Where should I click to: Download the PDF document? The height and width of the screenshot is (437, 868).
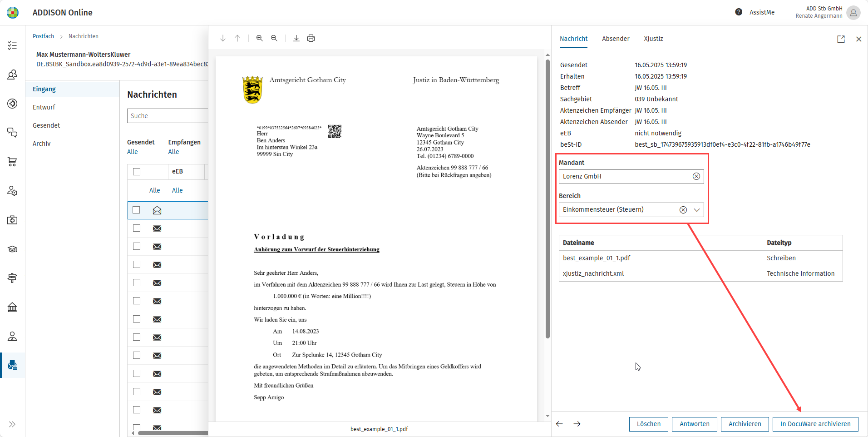point(296,38)
